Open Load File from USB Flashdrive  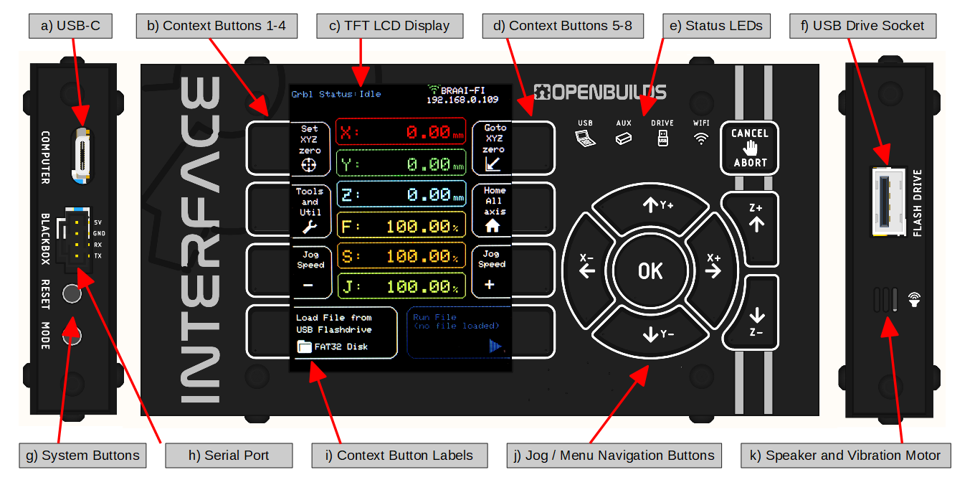point(343,333)
